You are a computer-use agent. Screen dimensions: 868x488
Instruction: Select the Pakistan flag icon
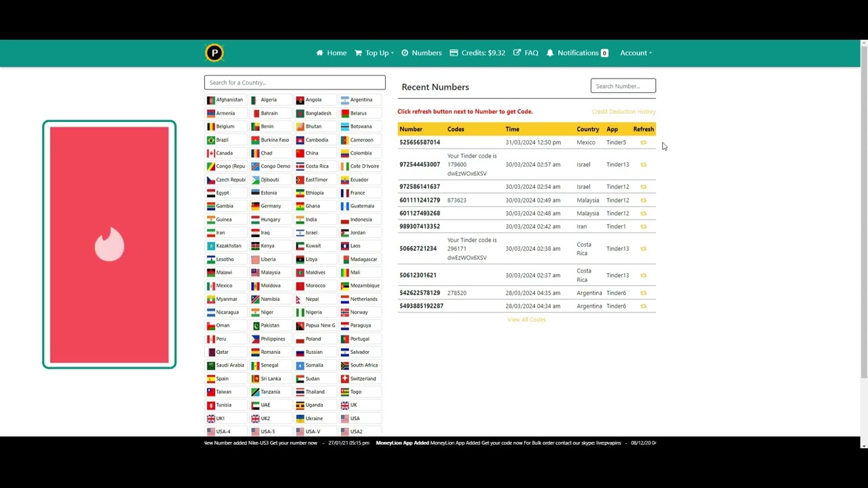tap(255, 325)
